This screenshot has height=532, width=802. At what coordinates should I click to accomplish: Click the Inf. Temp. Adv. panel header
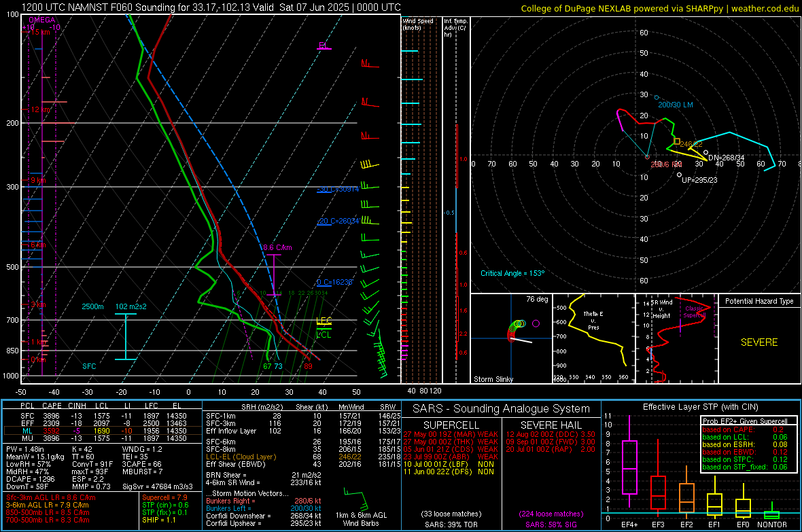455,28
